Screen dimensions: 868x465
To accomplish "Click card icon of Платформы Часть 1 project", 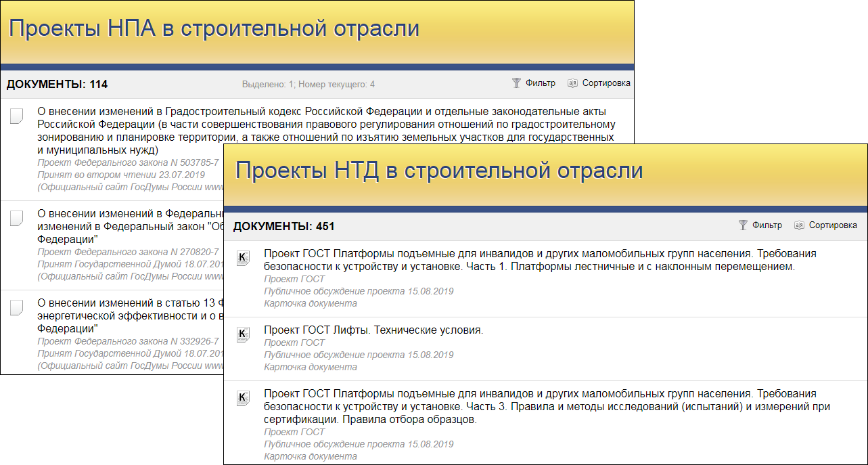I will point(243,259).
